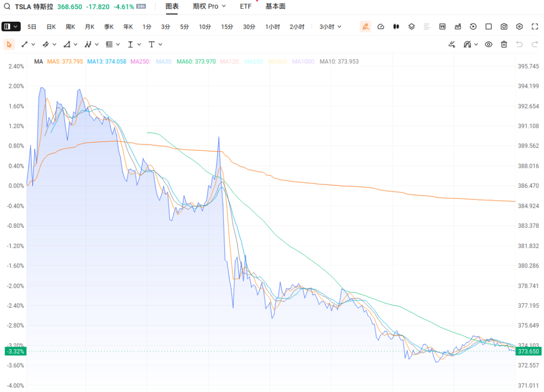
Task: Click the TSLA 特斯拉 ticker name
Action: coord(34,7)
